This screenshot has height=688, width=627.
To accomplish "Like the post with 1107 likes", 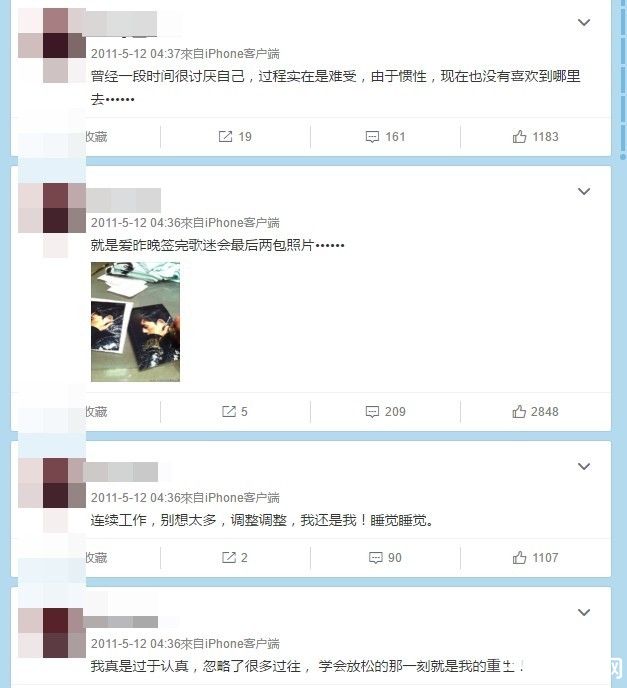I will [x=535, y=558].
